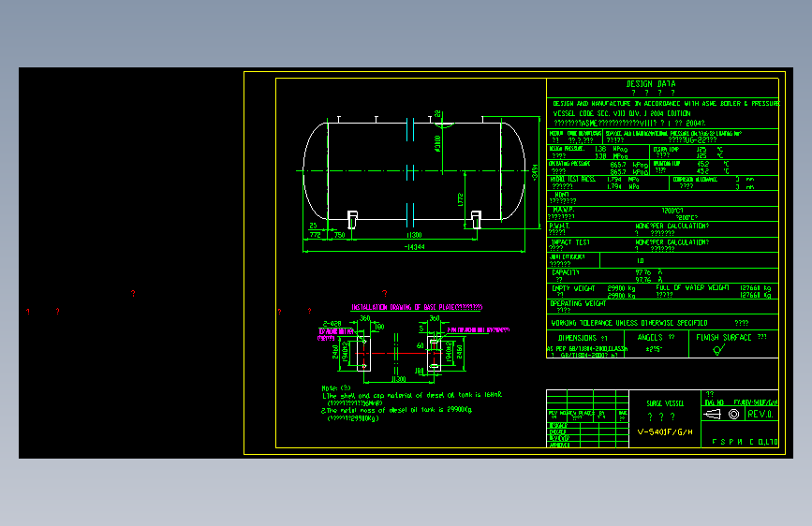Click the 772 dimension at vessel left end
Image resolution: width=812 pixels, height=526 pixels.
[x=316, y=235]
